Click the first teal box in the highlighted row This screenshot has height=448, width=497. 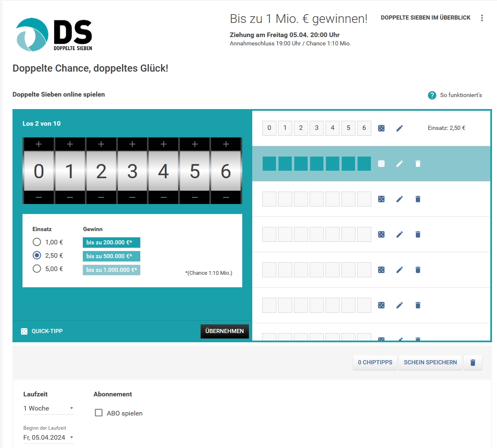coord(269,164)
